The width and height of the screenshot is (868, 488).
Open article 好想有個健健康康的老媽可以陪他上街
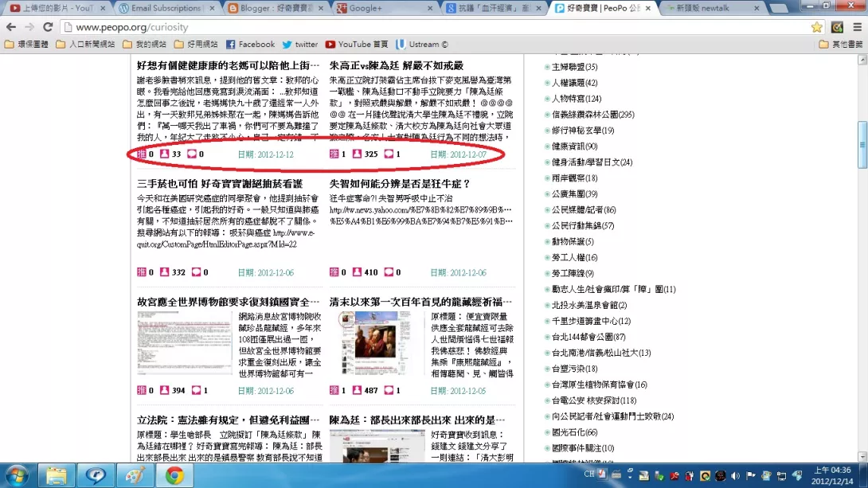pyautogui.click(x=228, y=65)
